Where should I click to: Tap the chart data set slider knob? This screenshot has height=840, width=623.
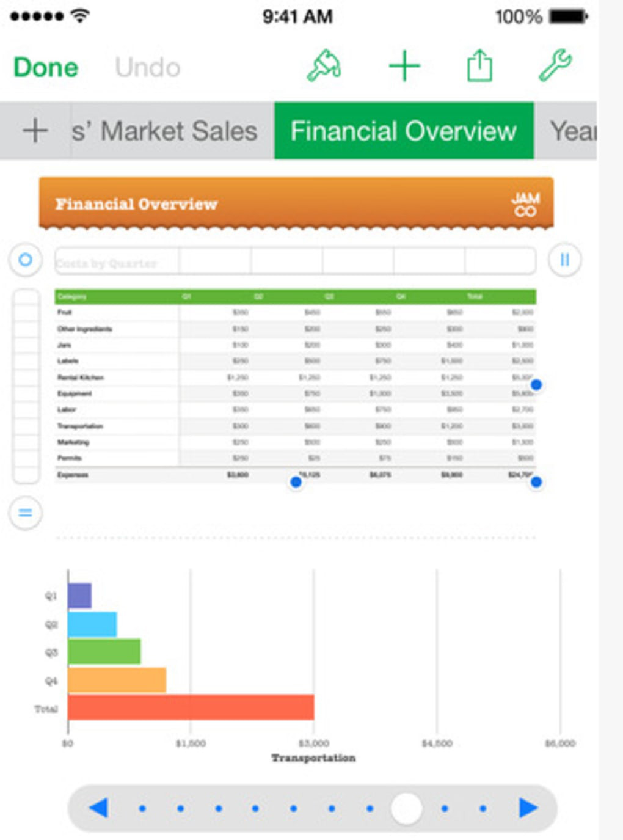[x=406, y=808]
